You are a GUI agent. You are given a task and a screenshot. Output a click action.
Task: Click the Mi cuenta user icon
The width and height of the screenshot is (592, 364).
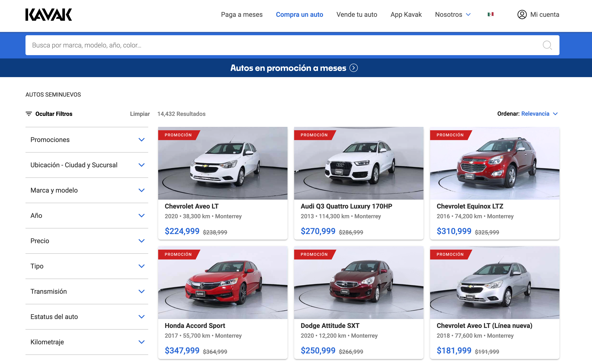coord(522,15)
